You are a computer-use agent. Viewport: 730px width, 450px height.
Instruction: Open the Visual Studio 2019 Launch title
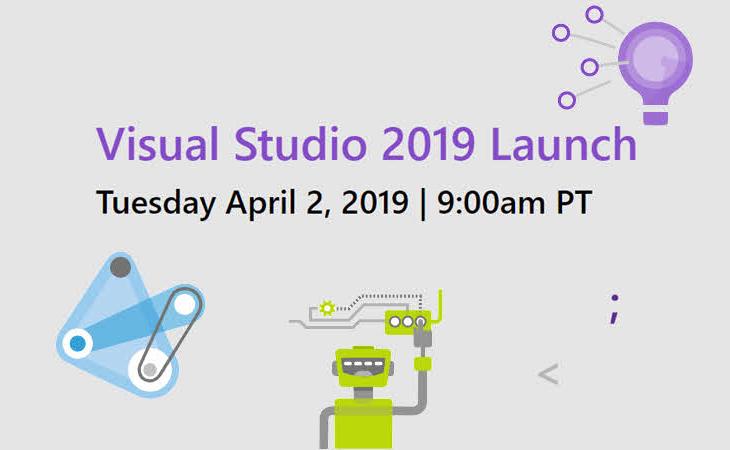pyautogui.click(x=366, y=144)
